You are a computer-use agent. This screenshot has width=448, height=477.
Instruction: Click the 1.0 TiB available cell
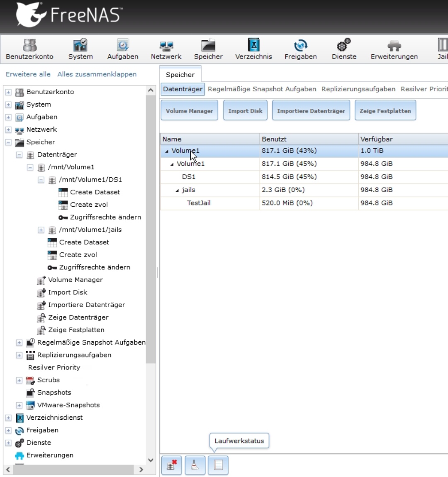point(403,151)
